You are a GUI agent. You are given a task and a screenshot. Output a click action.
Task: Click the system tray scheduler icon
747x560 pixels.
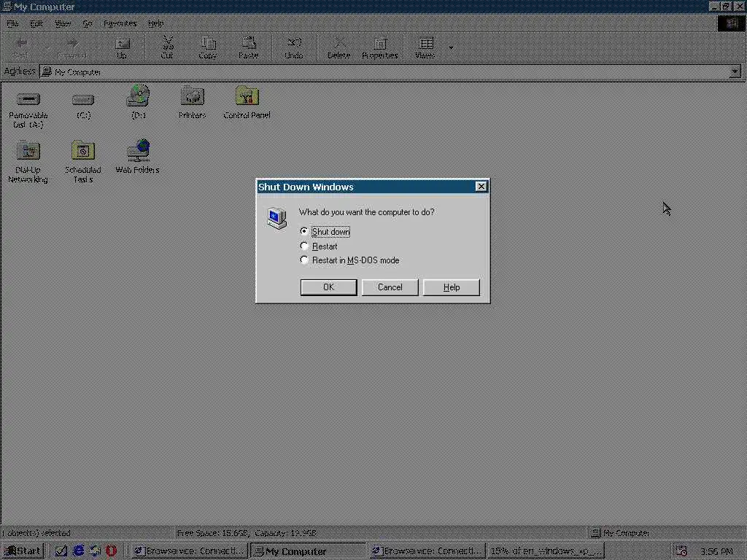pos(681,551)
